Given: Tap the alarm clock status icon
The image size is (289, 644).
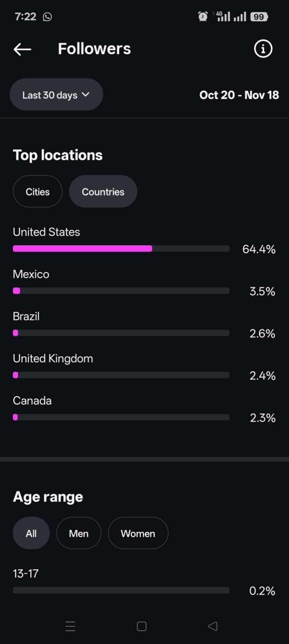Looking at the screenshot, I should coord(203,17).
